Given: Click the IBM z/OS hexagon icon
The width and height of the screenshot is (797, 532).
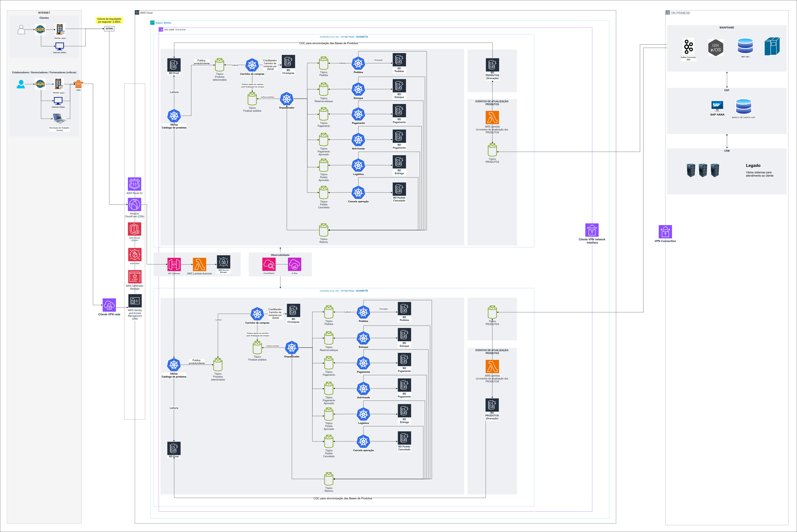Looking at the screenshot, I should point(715,48).
